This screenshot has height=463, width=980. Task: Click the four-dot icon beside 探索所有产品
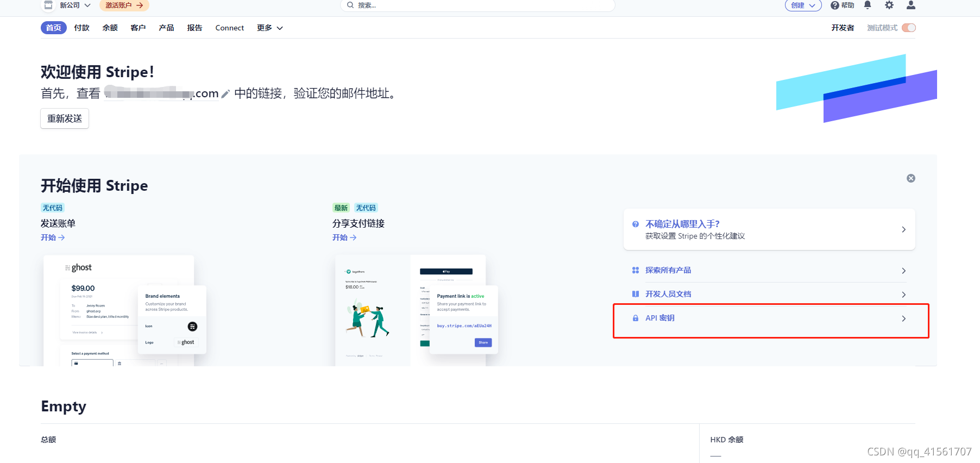tap(635, 270)
